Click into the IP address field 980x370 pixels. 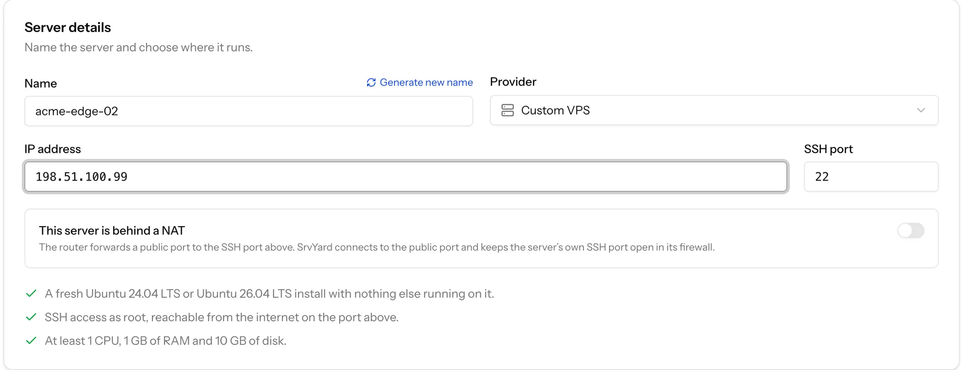(406, 177)
